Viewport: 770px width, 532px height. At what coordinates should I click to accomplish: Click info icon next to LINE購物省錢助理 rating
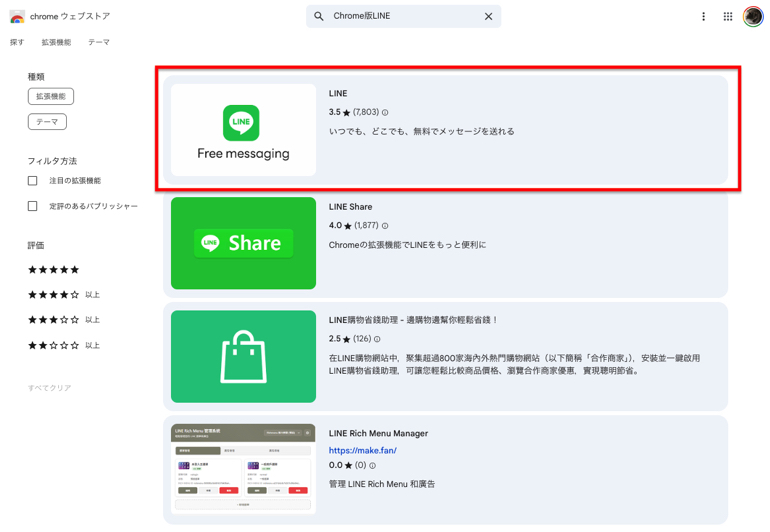point(377,339)
